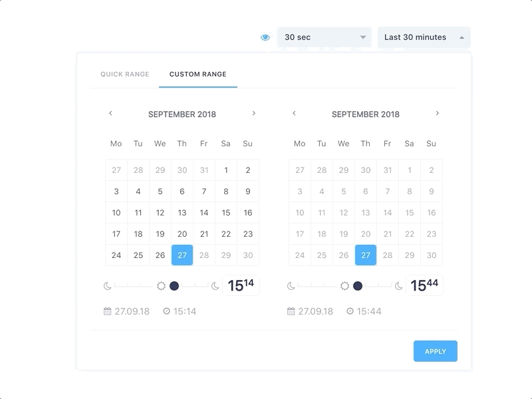Click left SEPTEMBER 2018 month title
The image size is (532, 399).
(182, 114)
